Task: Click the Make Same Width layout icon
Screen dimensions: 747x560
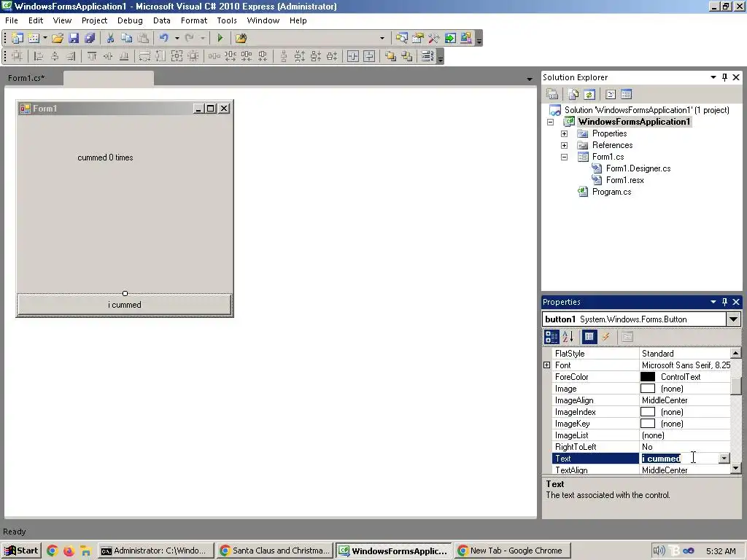Action: 144,56
